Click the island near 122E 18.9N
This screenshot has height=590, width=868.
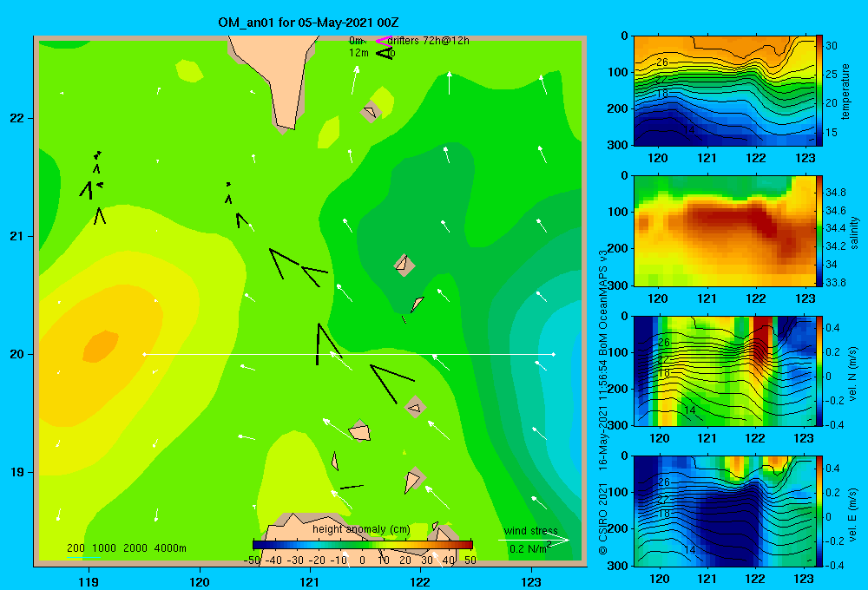click(x=413, y=479)
